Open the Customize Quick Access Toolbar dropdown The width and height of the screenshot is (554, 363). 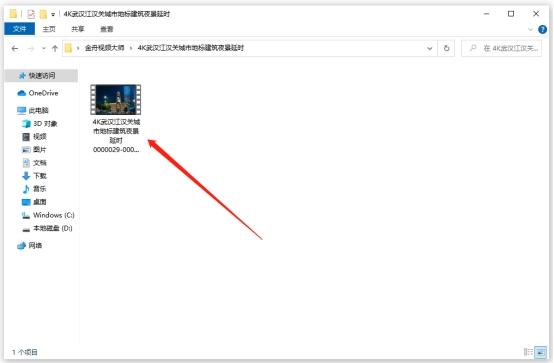pyautogui.click(x=53, y=14)
